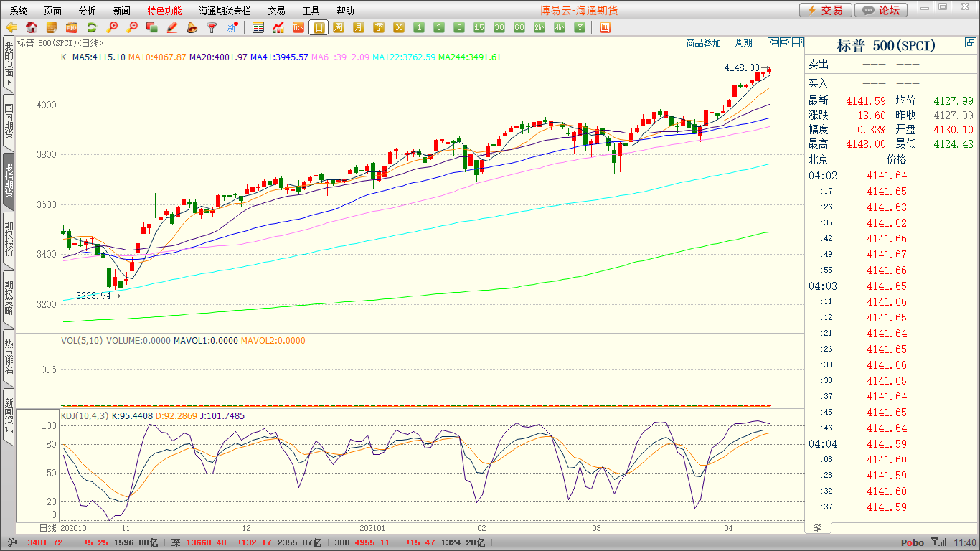Click the latest price 4141.59
The image size is (980, 551).
click(866, 101)
